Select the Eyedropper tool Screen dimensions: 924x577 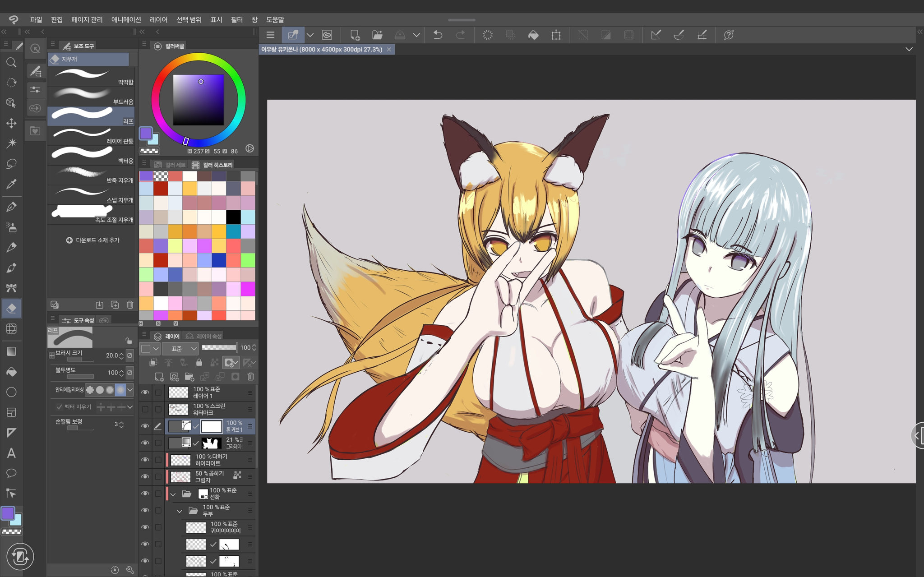point(11,184)
